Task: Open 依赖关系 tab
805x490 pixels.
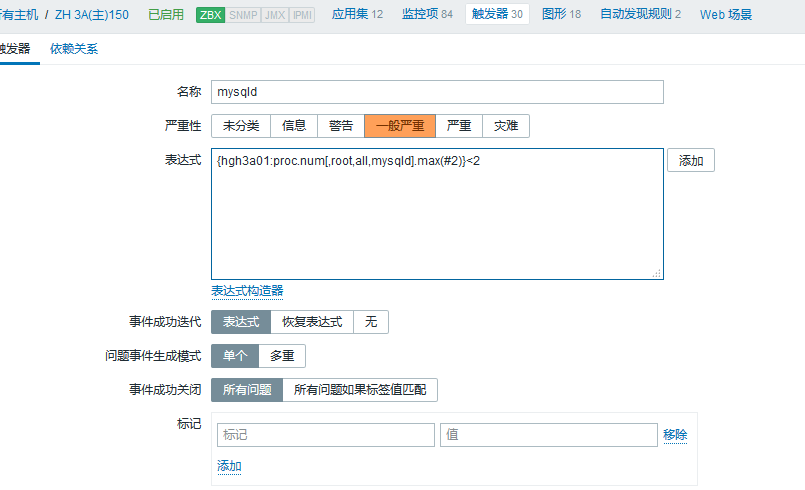Action: click(74, 49)
